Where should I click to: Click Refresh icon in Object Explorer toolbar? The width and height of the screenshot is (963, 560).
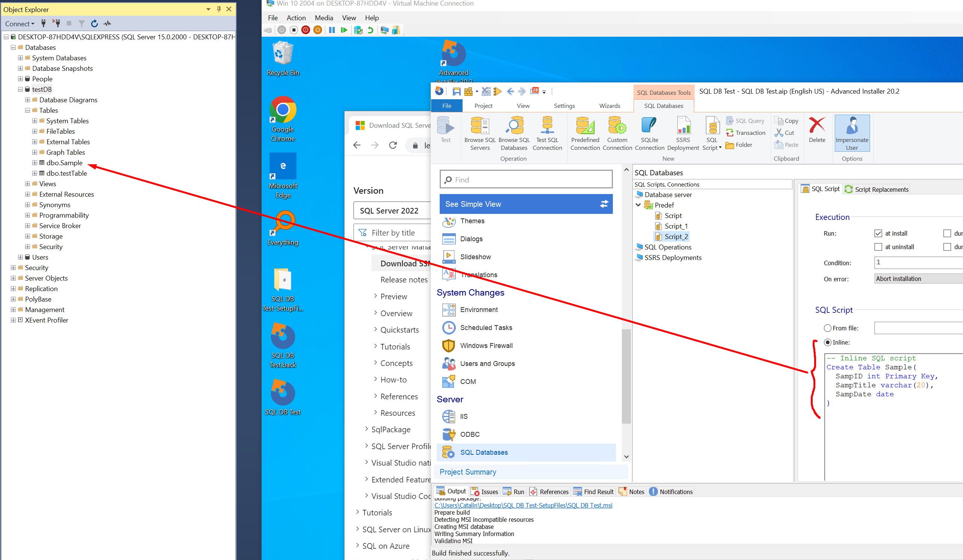coord(94,24)
